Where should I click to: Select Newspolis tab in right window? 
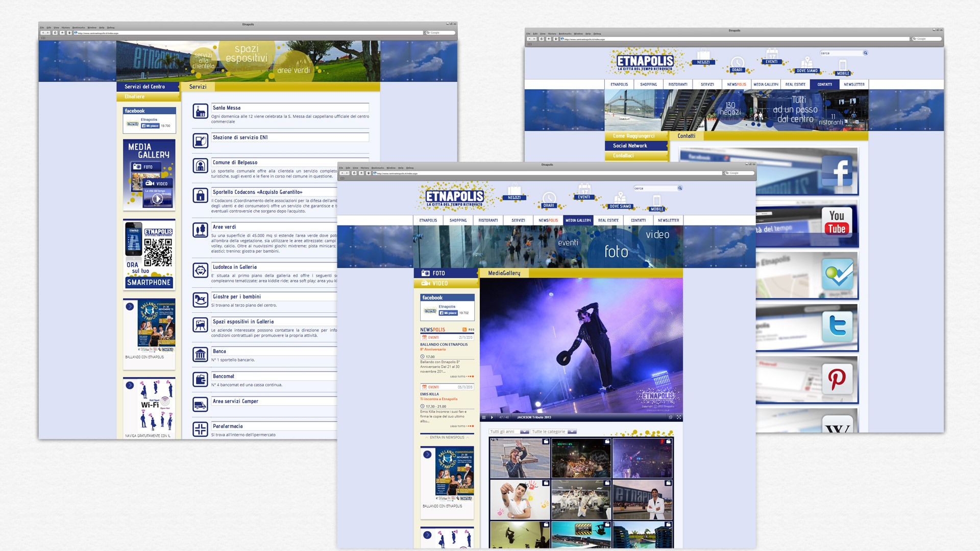pyautogui.click(x=737, y=85)
